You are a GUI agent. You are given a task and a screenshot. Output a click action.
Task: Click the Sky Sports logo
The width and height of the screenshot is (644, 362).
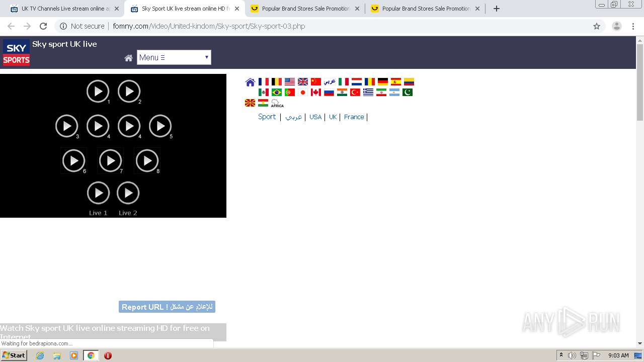click(16, 53)
